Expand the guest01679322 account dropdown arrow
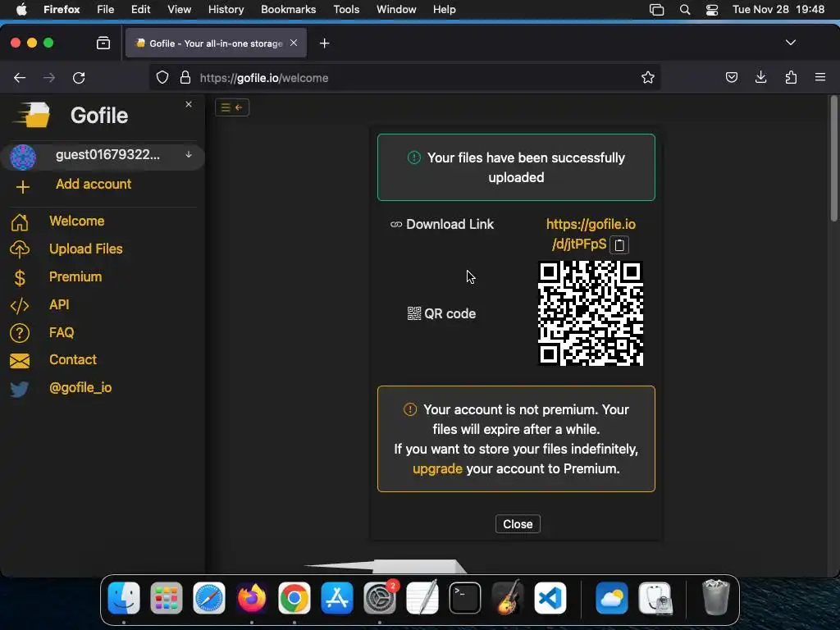 click(x=189, y=154)
